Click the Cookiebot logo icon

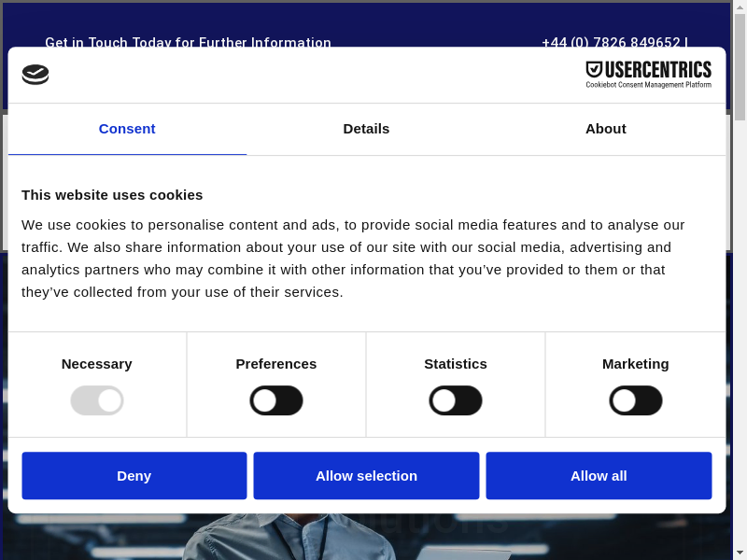(35, 75)
